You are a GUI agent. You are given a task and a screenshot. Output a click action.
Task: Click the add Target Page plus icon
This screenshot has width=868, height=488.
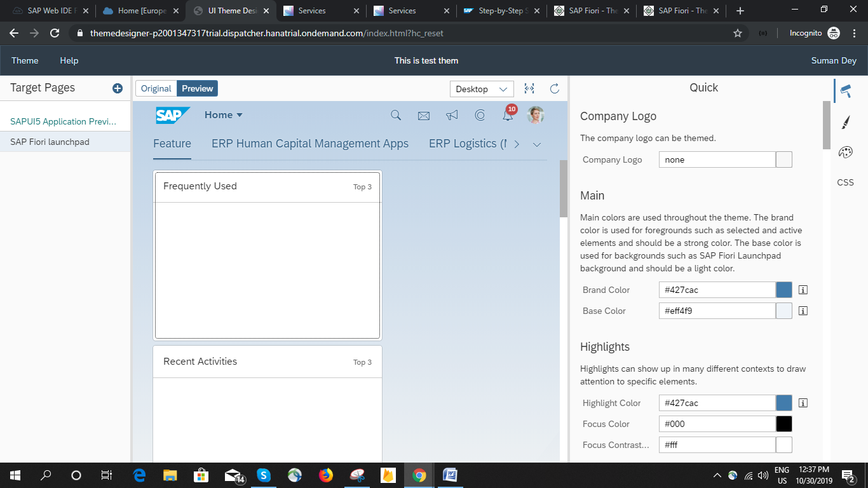(118, 88)
